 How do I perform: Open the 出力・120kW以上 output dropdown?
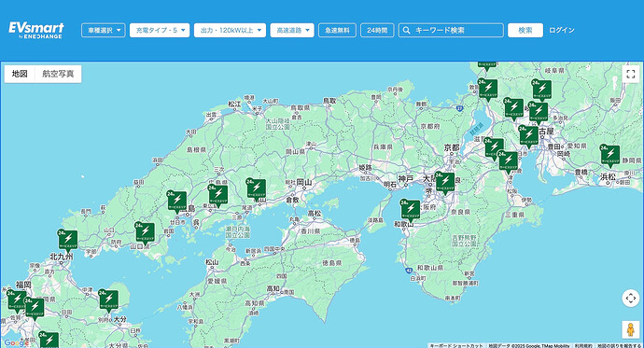(x=230, y=30)
